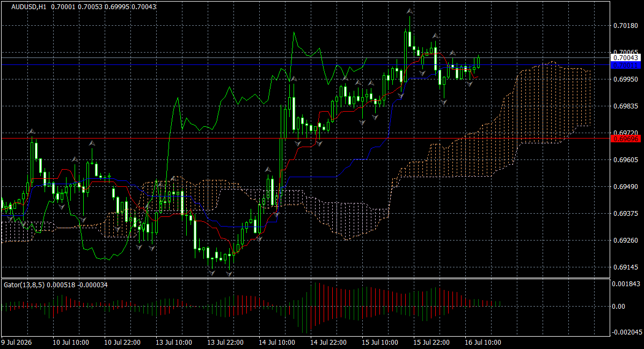This screenshot has height=349, width=644.
Task: Click the white 0.70043 current price tag
Action: tap(626, 57)
